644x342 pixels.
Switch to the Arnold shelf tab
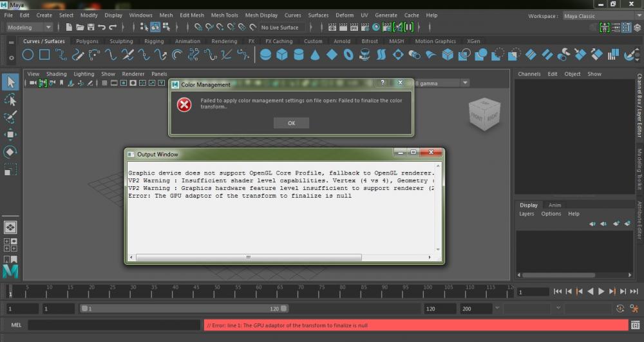(342, 41)
